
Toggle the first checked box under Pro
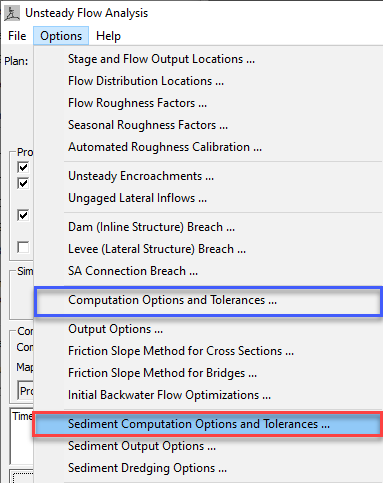tap(23, 167)
